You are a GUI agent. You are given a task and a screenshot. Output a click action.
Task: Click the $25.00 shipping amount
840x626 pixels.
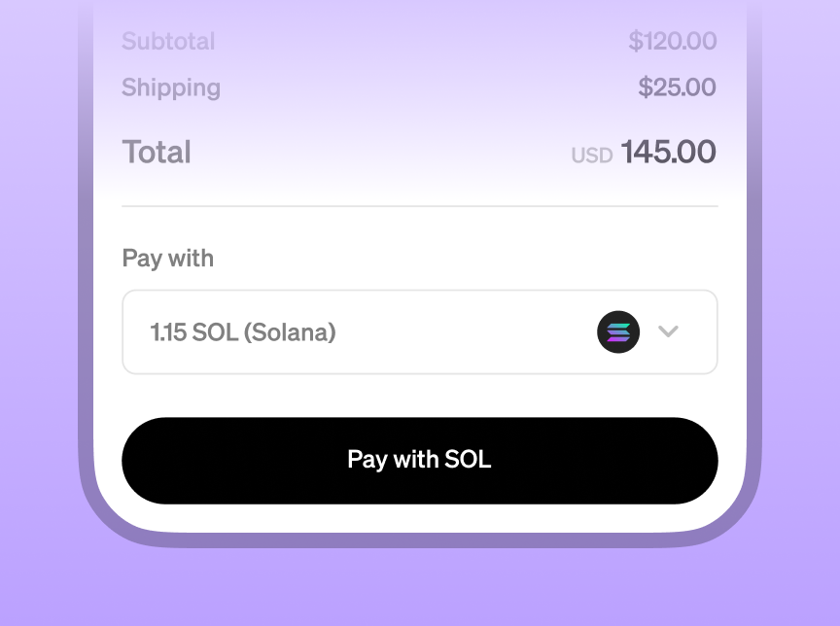(x=678, y=87)
